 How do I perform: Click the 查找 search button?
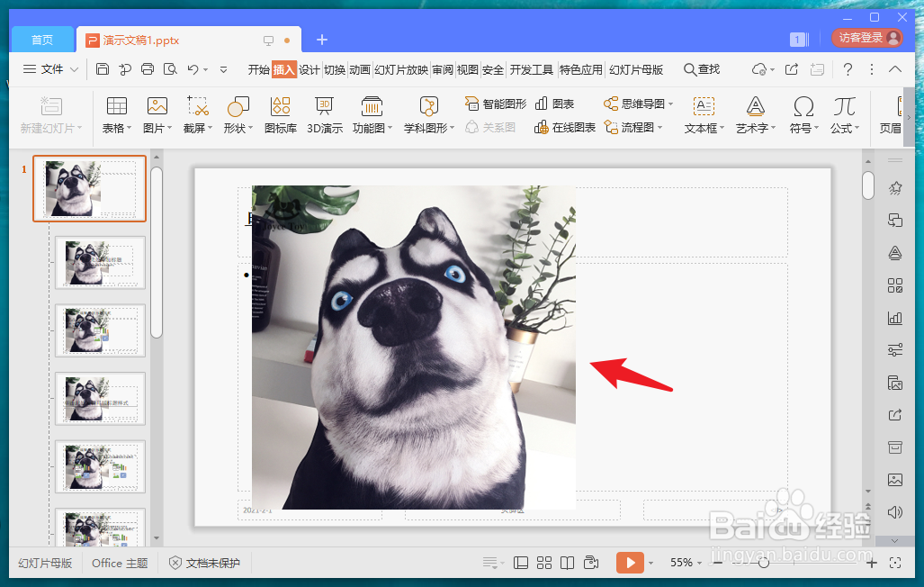tap(702, 69)
